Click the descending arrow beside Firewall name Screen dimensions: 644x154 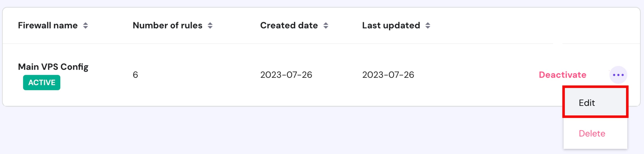pyautogui.click(x=86, y=27)
